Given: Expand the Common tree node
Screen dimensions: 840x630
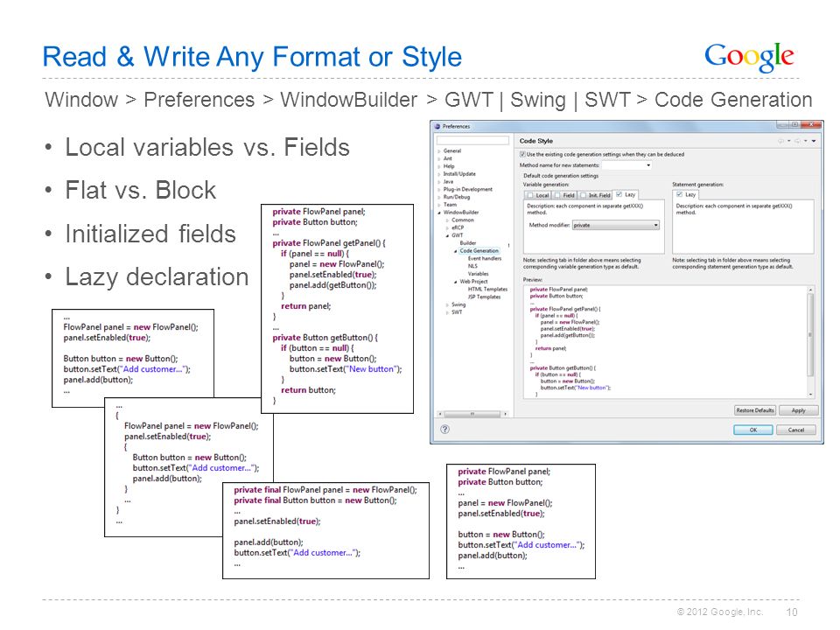Looking at the screenshot, I should click(x=448, y=220).
